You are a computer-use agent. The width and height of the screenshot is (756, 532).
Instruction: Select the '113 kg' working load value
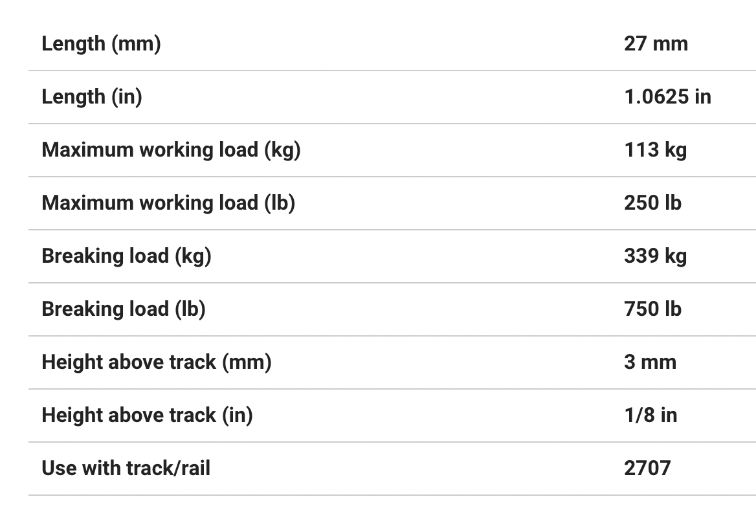click(x=655, y=150)
